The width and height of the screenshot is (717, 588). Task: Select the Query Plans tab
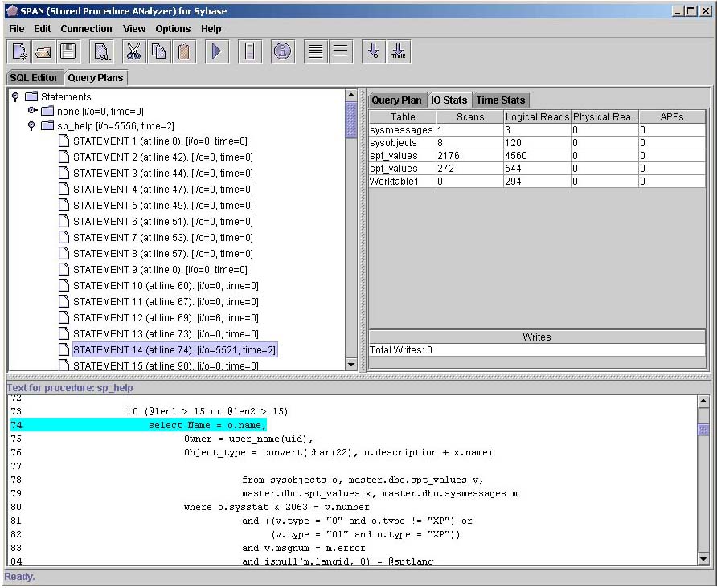(96, 78)
